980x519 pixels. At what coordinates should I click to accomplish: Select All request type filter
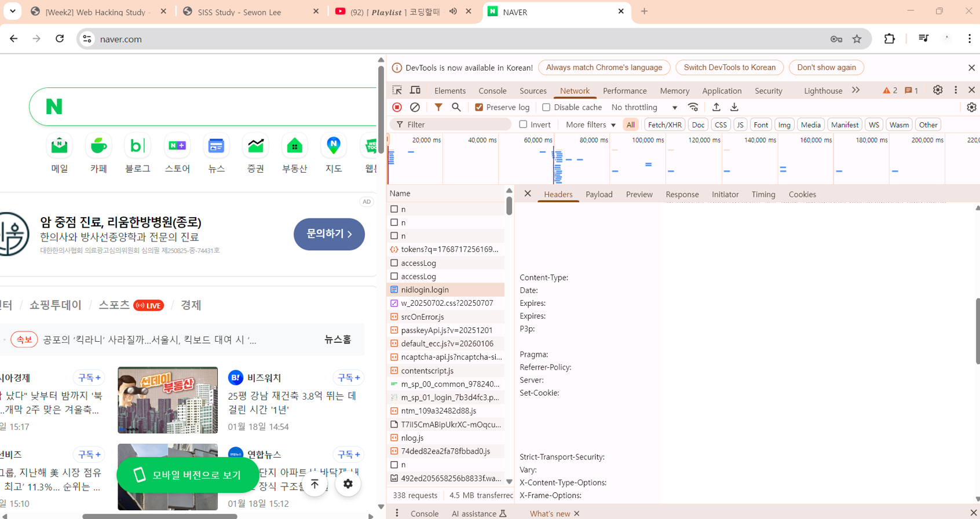pyautogui.click(x=631, y=125)
